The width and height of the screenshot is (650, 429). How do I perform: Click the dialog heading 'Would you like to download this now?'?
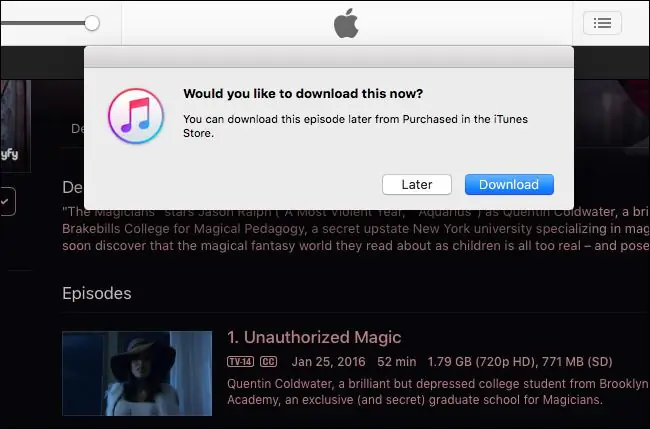303,94
